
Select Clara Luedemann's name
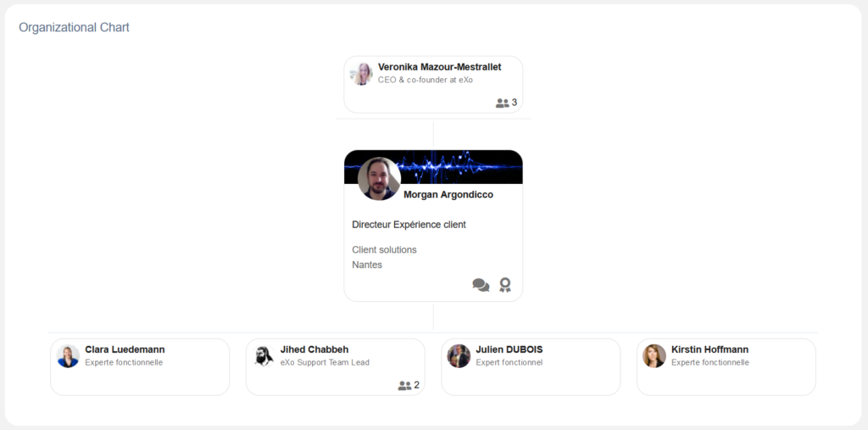click(125, 349)
